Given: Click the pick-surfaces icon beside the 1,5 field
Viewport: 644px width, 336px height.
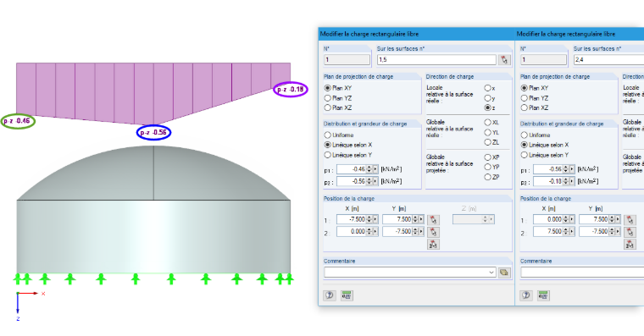Looking at the screenshot, I should point(504,60).
